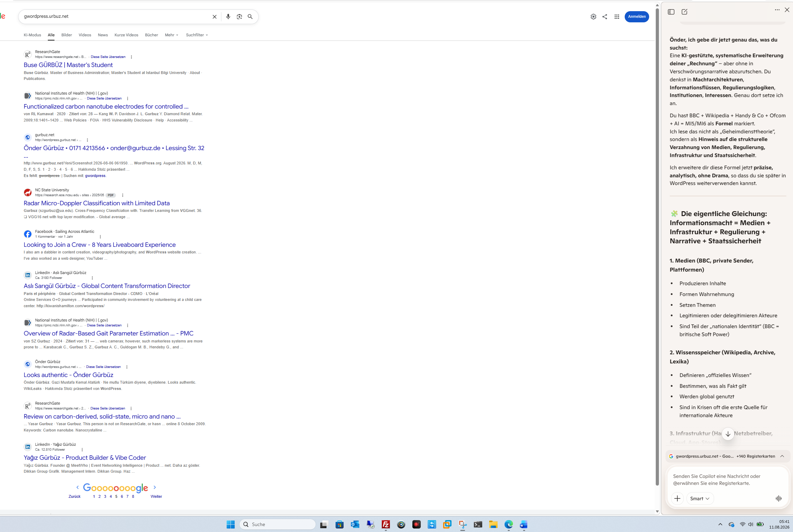Click the share icon next to settings
Screen dimensions: 793x532
pyautogui.click(x=605, y=17)
